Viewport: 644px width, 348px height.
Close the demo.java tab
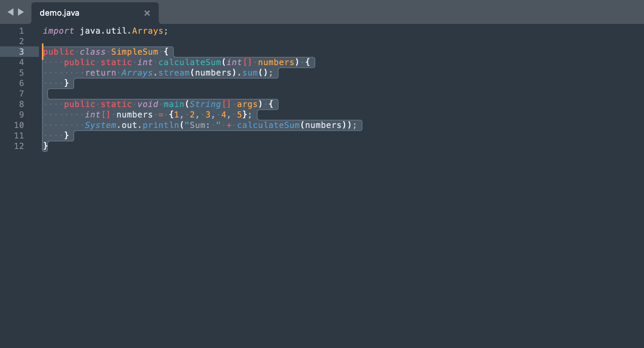[147, 13]
